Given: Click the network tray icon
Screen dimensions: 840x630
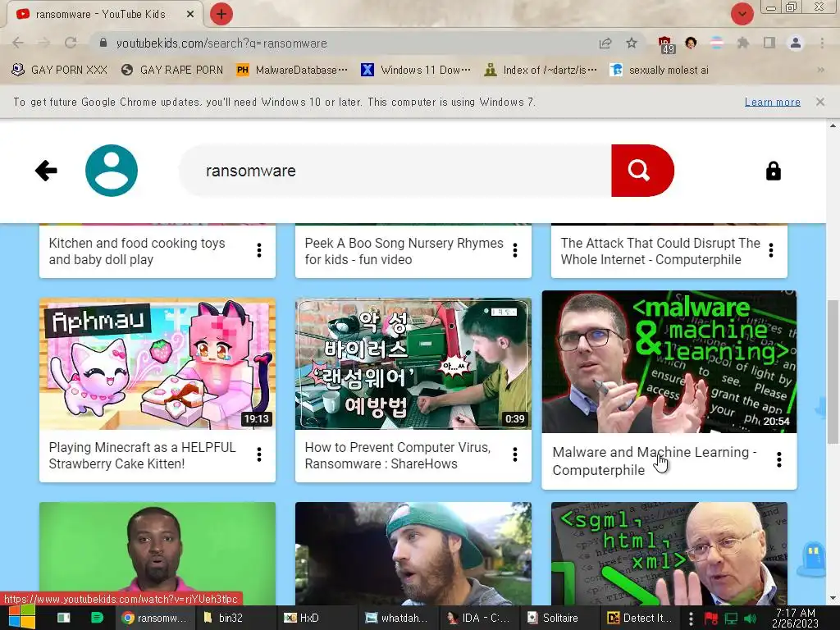Looking at the screenshot, I should coord(731,619).
